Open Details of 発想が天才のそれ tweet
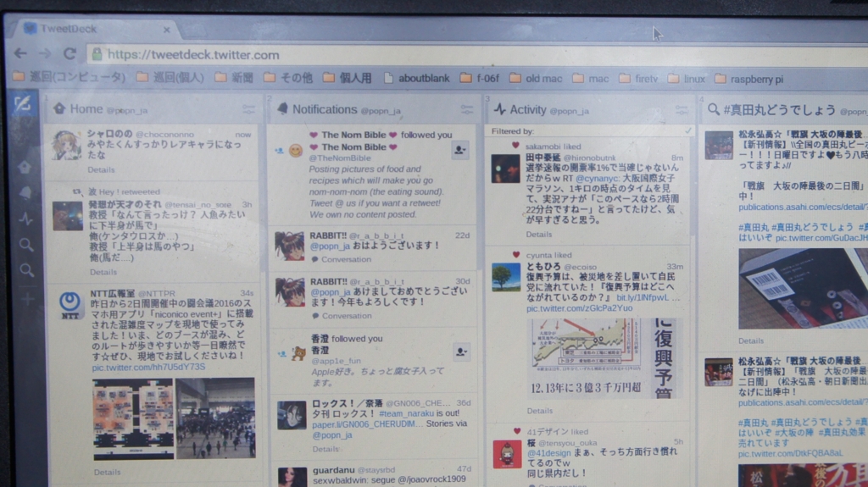This screenshot has height=487, width=868. point(103,272)
